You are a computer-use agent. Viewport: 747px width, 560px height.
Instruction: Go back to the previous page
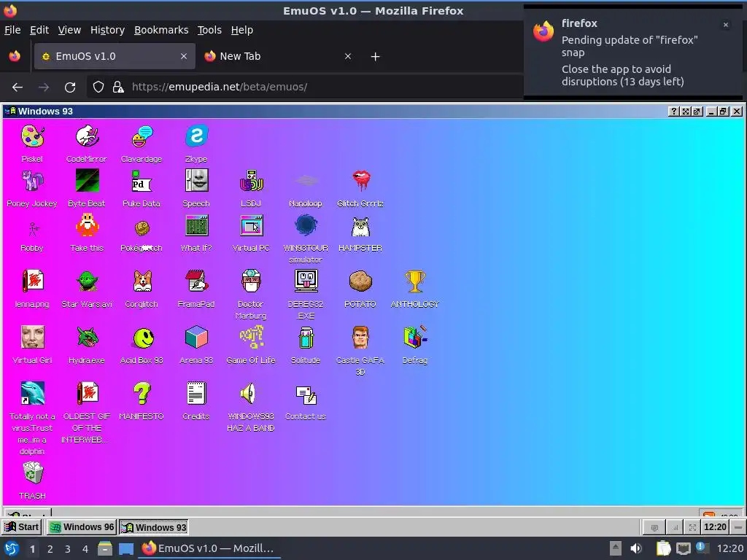(18, 87)
